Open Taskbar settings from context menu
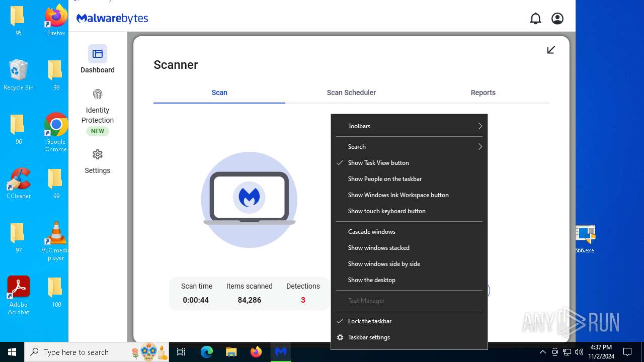644x362 pixels. (409, 337)
